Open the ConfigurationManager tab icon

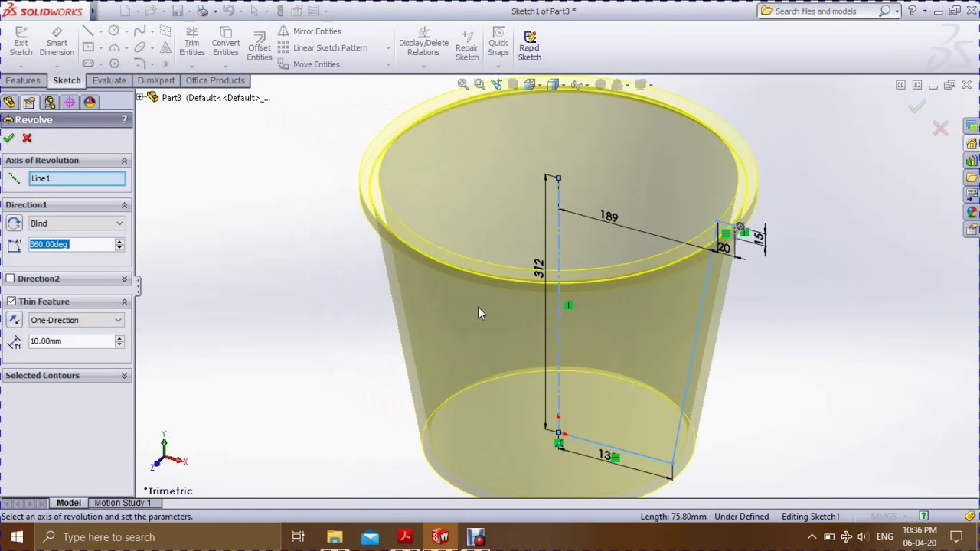[49, 103]
